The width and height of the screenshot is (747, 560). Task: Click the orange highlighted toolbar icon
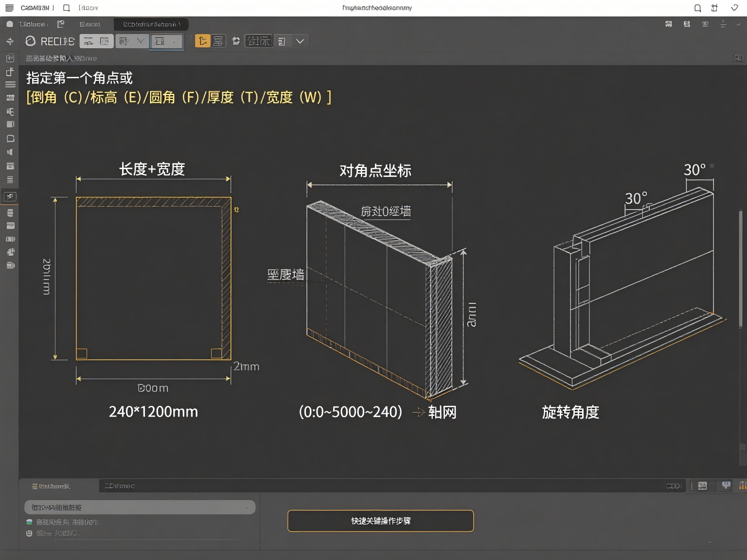[202, 41]
